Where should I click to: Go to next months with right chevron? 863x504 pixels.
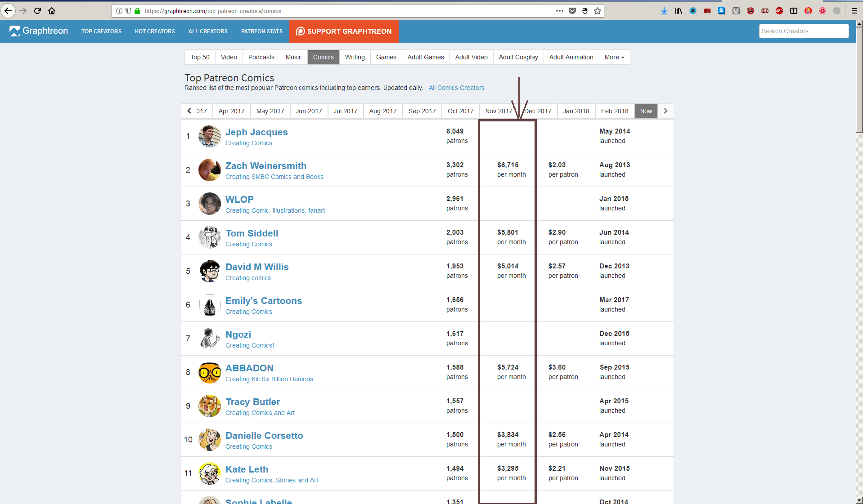(665, 111)
